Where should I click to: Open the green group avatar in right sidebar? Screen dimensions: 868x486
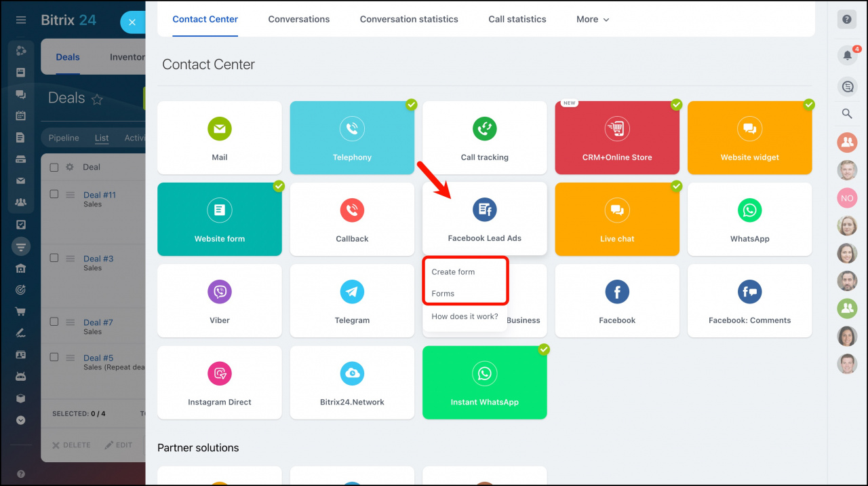tap(847, 308)
